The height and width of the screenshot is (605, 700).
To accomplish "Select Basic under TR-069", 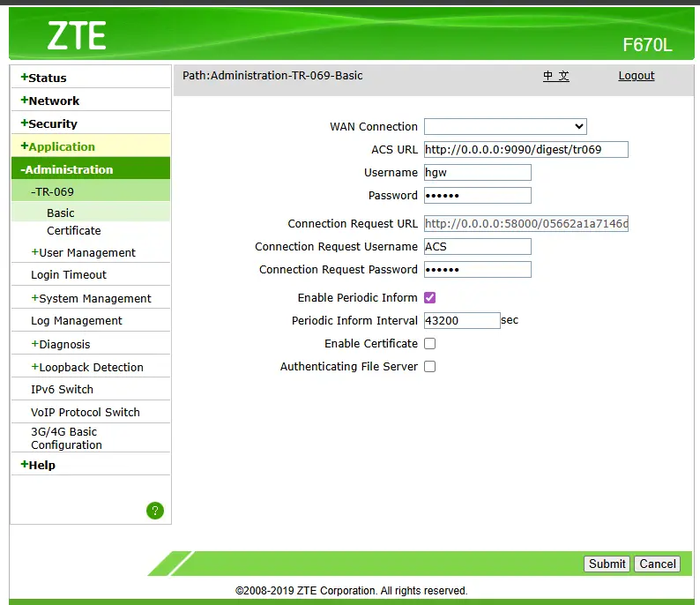I will tap(61, 213).
